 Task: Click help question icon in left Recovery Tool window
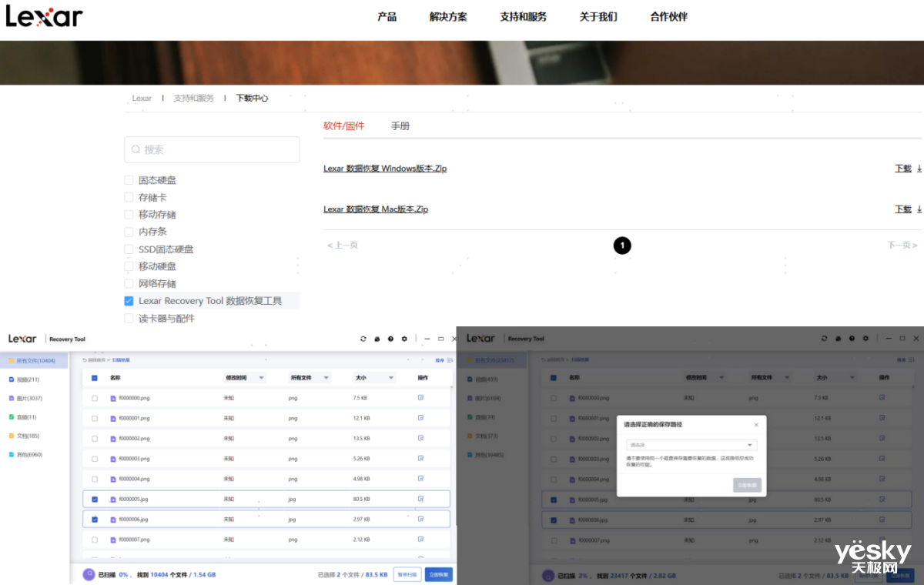click(390, 339)
